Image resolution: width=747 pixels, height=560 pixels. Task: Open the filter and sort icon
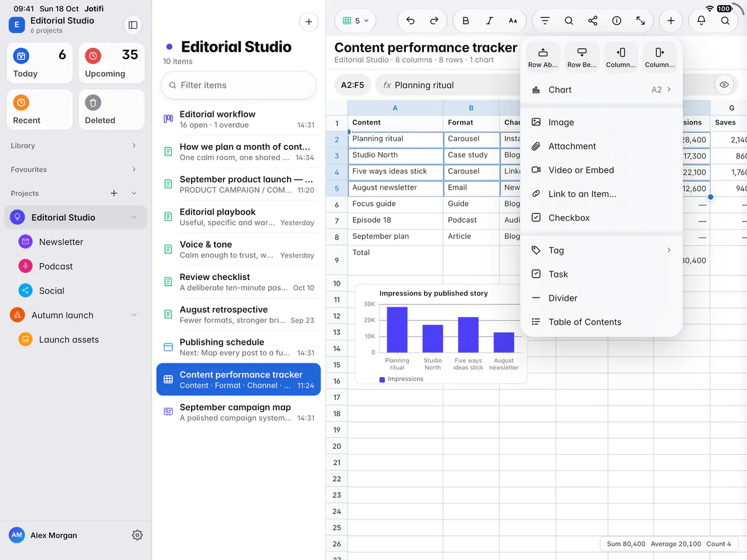click(545, 21)
